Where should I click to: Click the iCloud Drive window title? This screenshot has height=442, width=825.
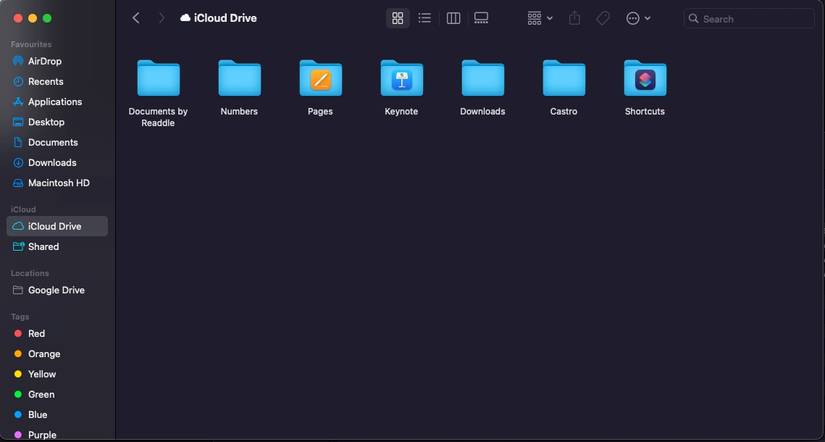point(225,18)
